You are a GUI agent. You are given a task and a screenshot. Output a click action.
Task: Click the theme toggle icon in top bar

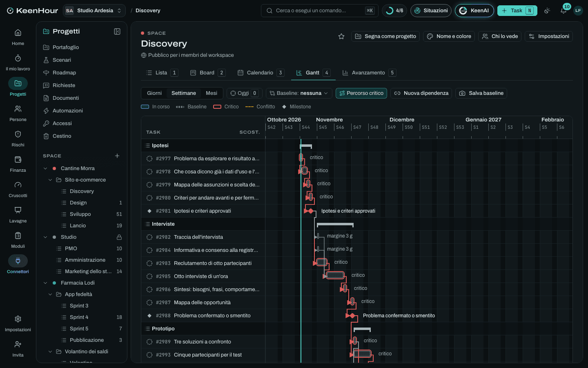click(x=547, y=11)
